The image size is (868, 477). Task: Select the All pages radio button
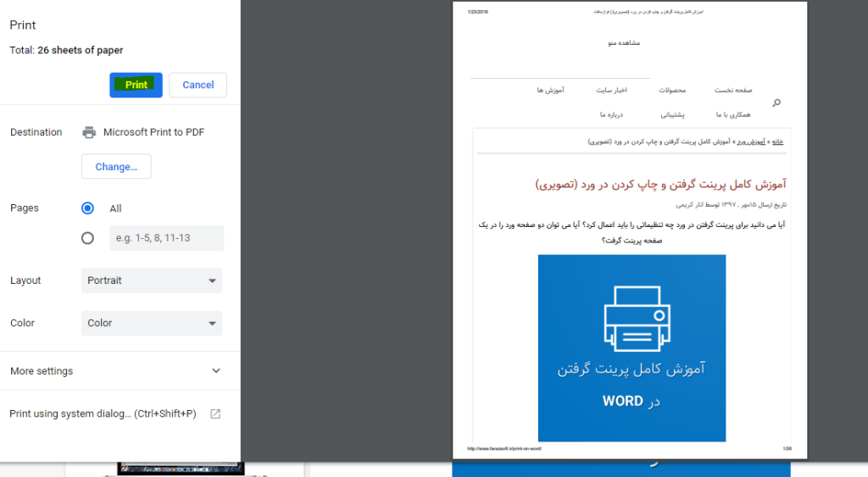click(87, 208)
